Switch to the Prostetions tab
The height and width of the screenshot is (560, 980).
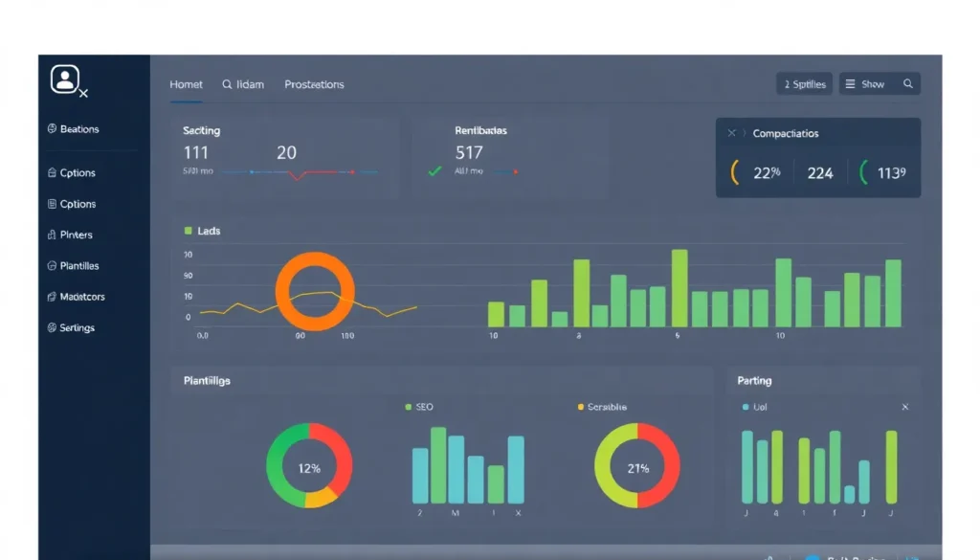coord(314,84)
